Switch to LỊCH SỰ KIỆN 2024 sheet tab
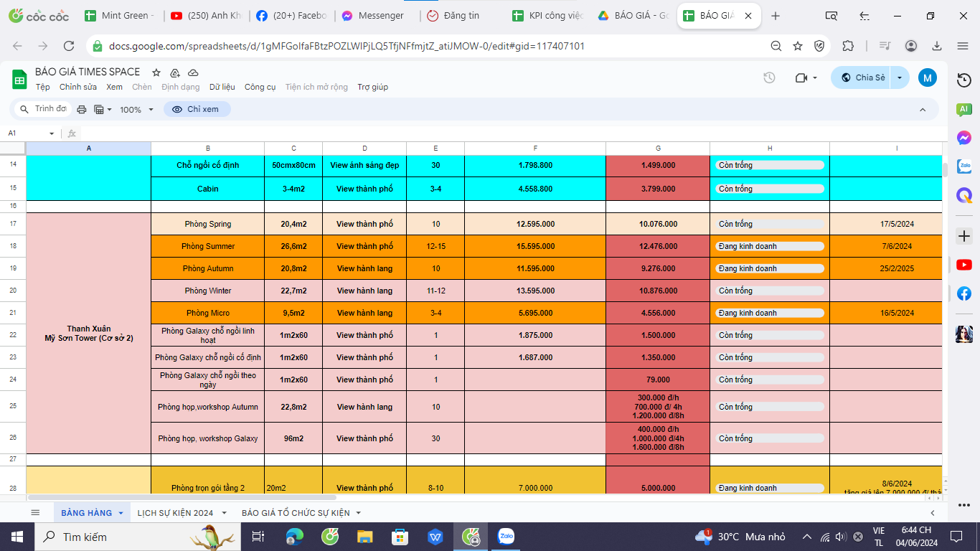 [175, 512]
